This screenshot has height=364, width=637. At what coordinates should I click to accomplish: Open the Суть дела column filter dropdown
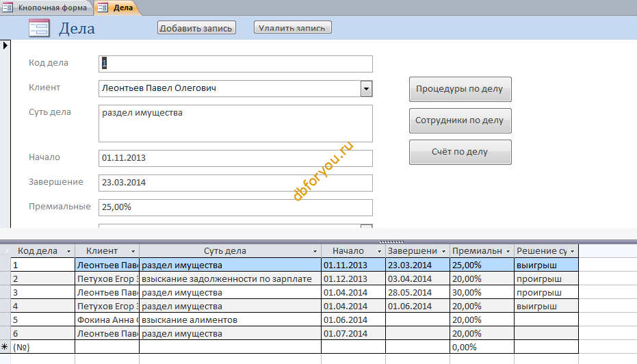[x=315, y=252]
